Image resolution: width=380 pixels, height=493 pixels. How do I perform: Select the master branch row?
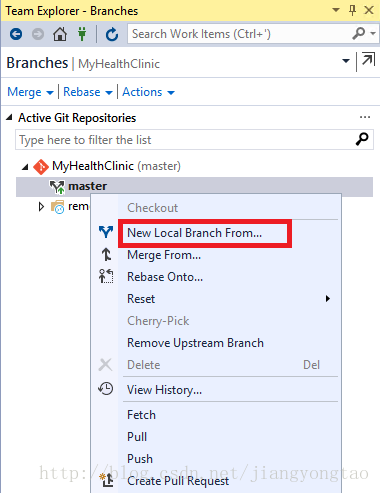click(194, 187)
